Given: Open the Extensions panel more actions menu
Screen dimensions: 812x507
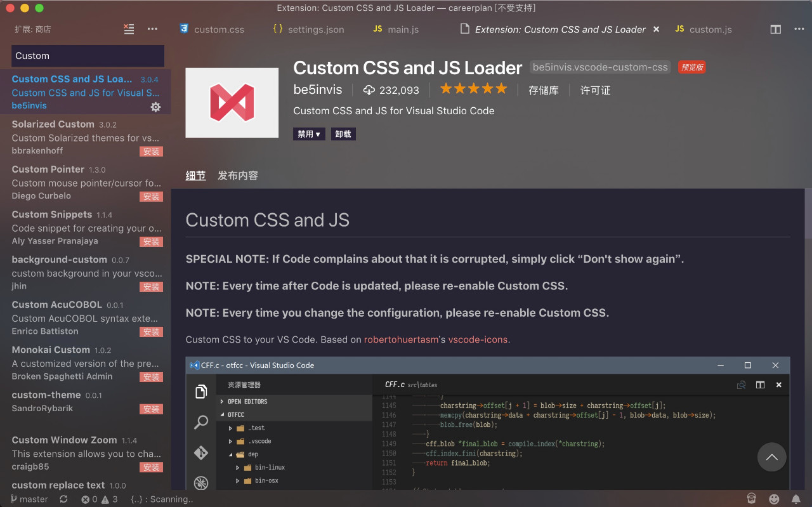Looking at the screenshot, I should tap(152, 29).
